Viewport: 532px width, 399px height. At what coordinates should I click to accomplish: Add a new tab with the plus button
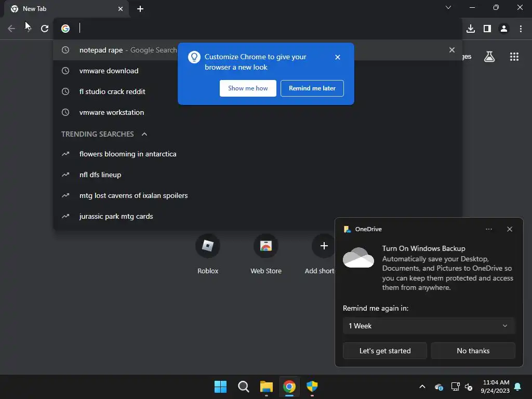[140, 9]
